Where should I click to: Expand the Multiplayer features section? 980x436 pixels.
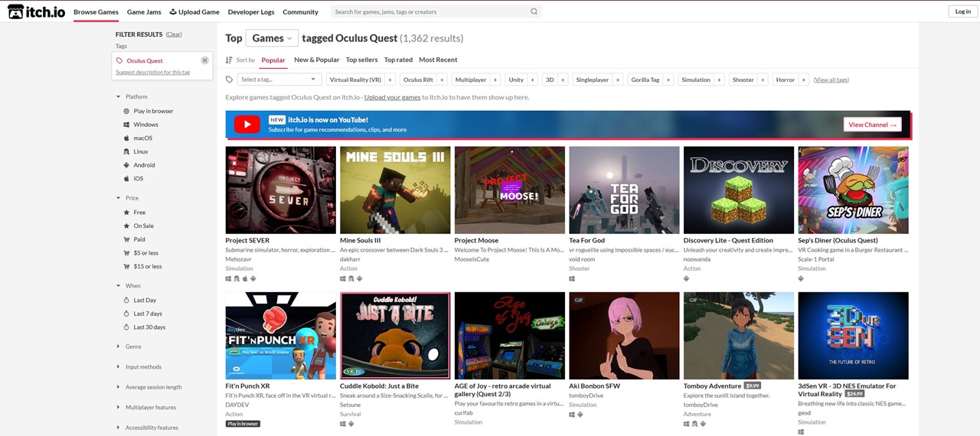coord(146,408)
